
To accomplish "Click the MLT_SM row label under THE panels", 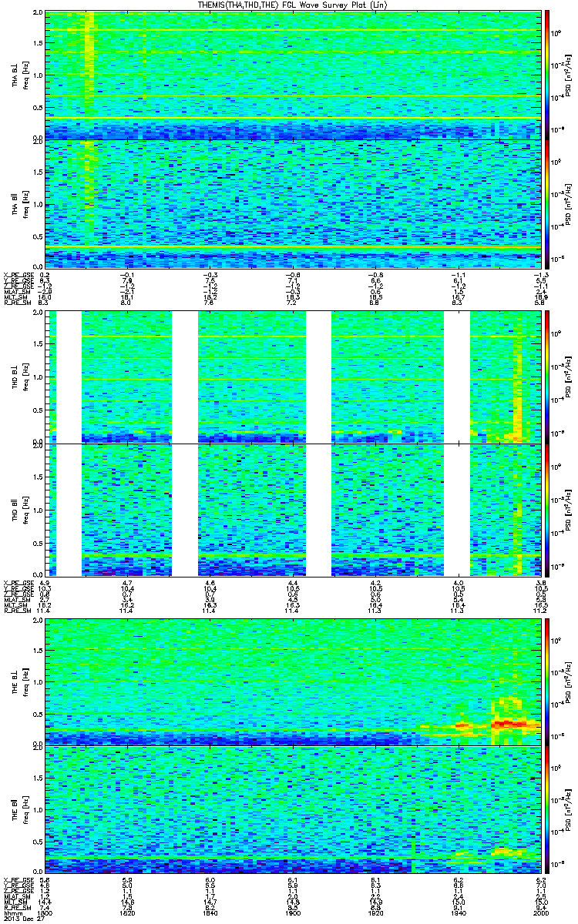I will (x=15, y=903).
